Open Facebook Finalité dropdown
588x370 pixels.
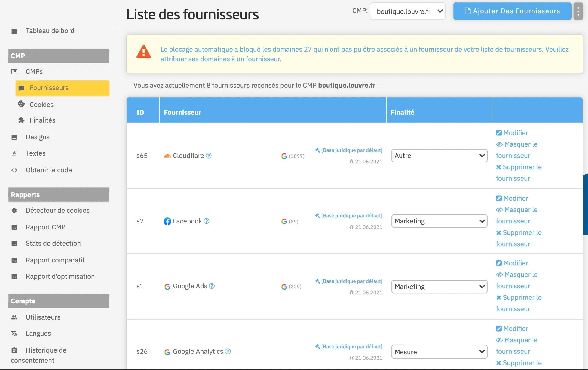439,221
